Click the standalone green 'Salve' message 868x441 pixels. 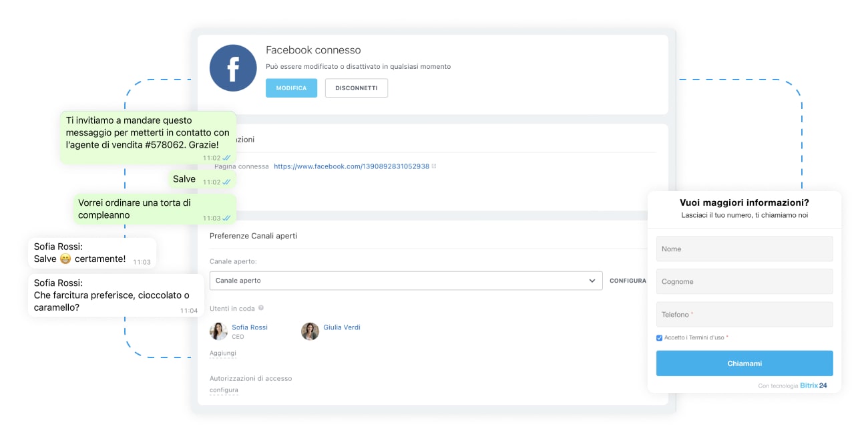click(x=202, y=179)
